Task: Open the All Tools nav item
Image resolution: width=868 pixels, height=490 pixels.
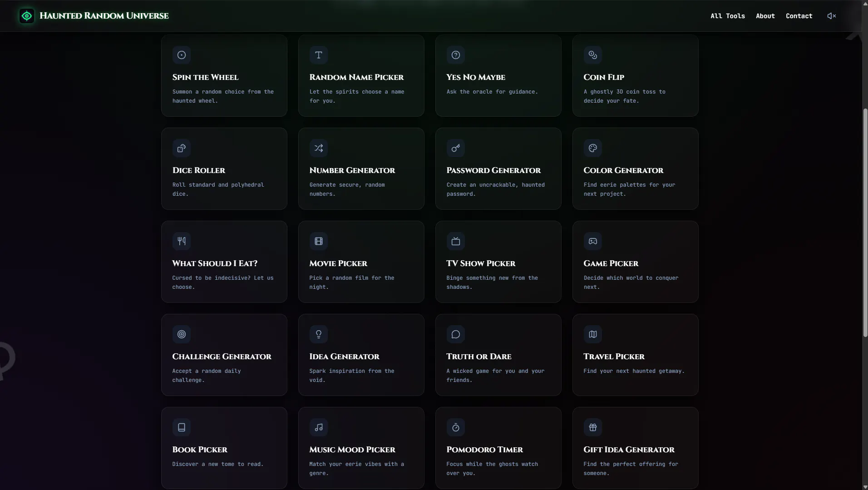Action: click(728, 16)
